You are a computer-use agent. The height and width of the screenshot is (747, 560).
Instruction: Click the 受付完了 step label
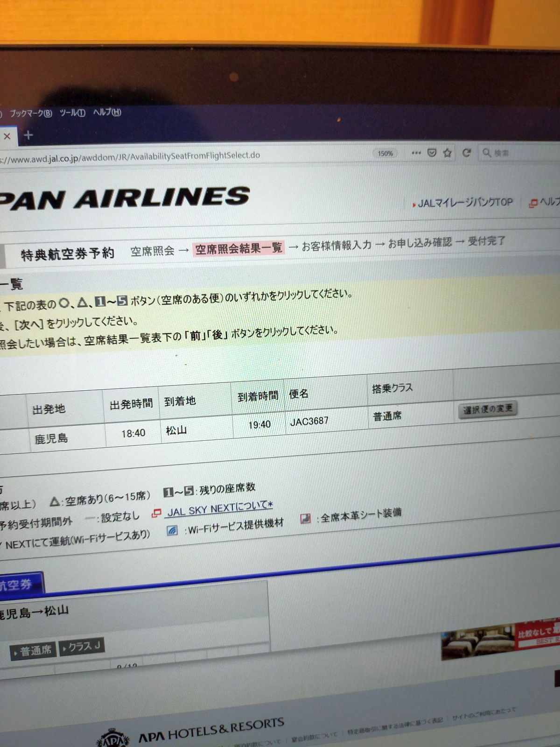486,241
